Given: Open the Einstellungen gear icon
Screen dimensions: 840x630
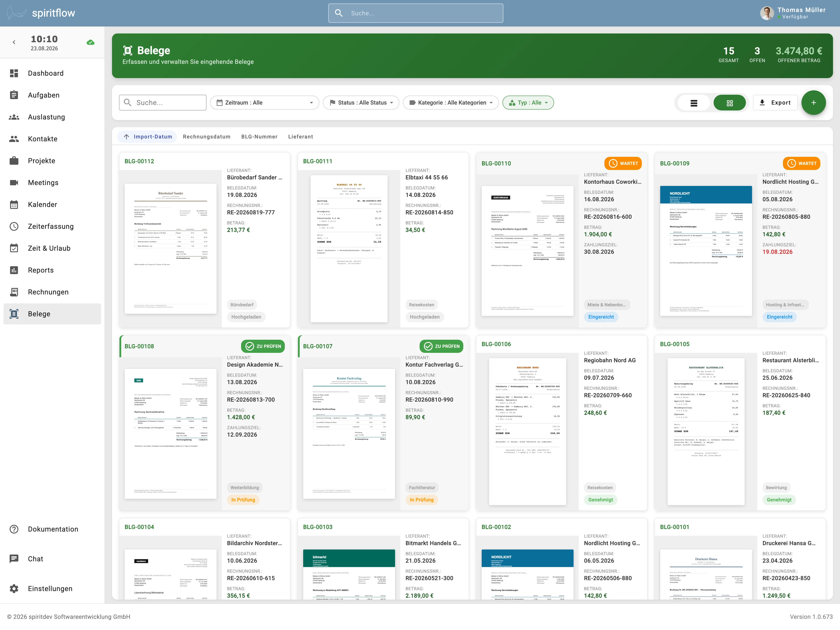Looking at the screenshot, I should (14, 589).
